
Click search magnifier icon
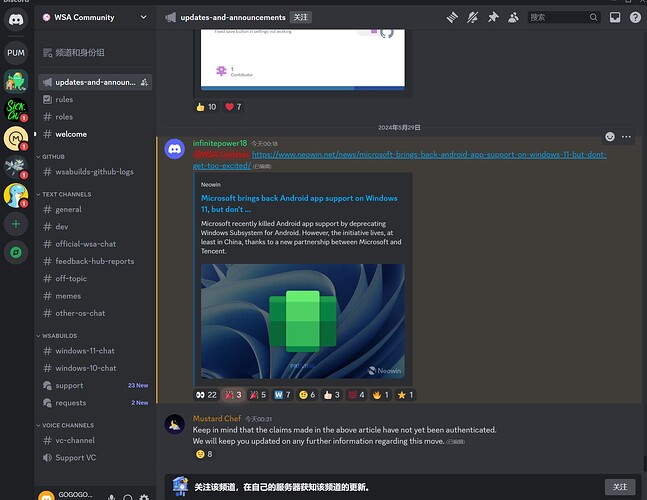pyautogui.click(x=593, y=17)
